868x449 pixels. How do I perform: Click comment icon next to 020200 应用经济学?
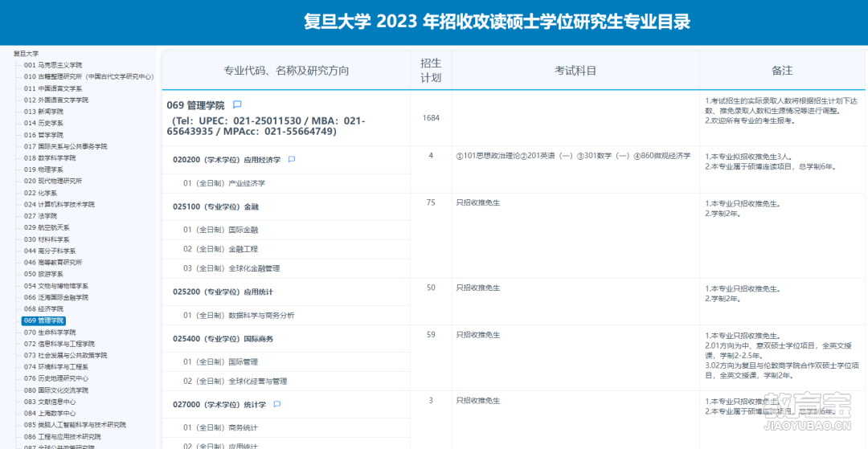pos(292,159)
